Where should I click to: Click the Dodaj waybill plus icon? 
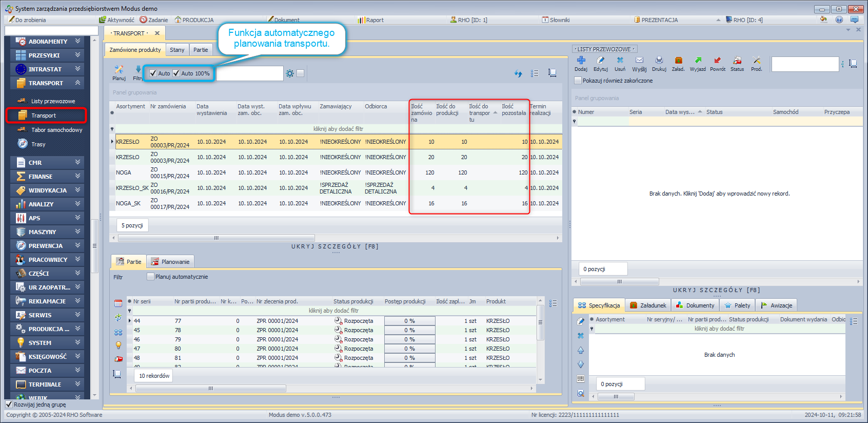tap(581, 61)
